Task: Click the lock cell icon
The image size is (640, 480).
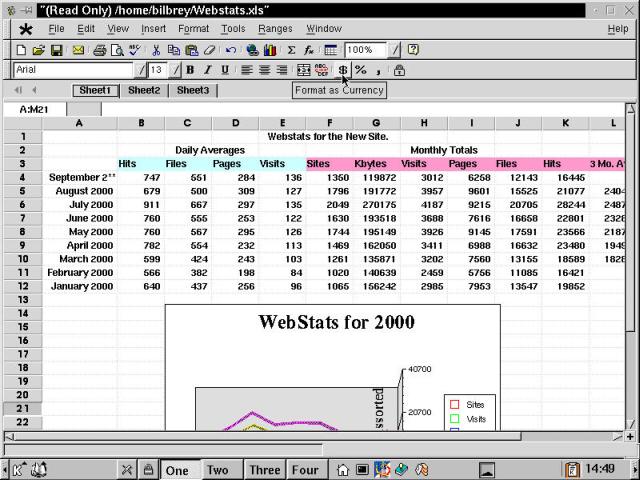Action: coord(399,70)
